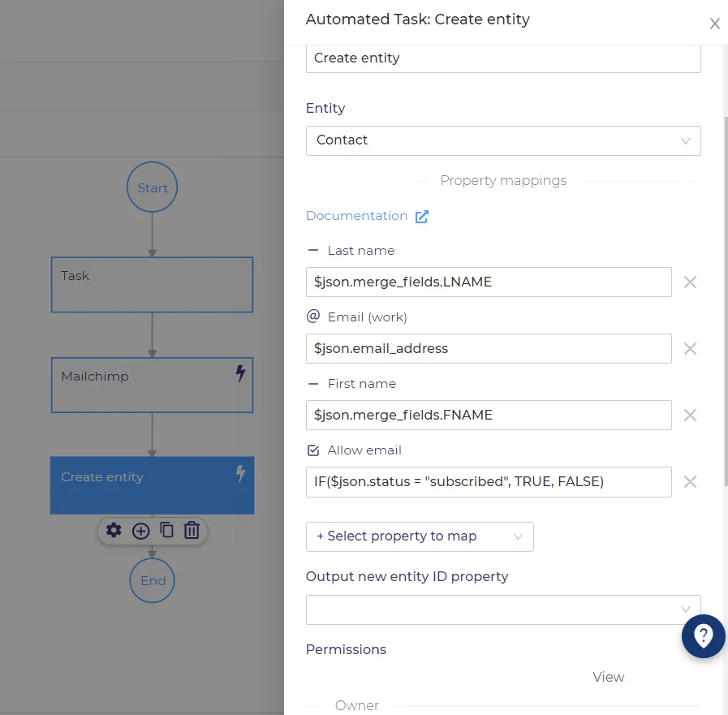The height and width of the screenshot is (715, 728).
Task: Duplicate the Create entity node
Action: [166, 530]
